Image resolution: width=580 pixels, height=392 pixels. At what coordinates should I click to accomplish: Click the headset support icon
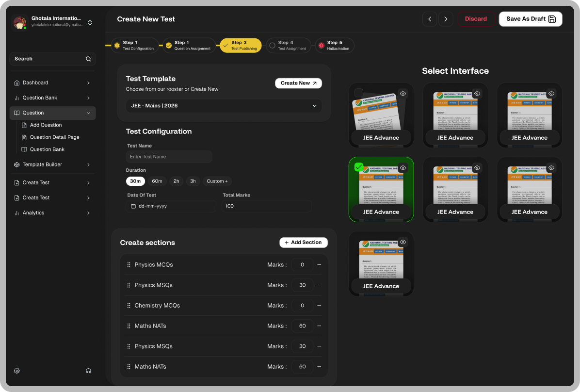coord(88,371)
